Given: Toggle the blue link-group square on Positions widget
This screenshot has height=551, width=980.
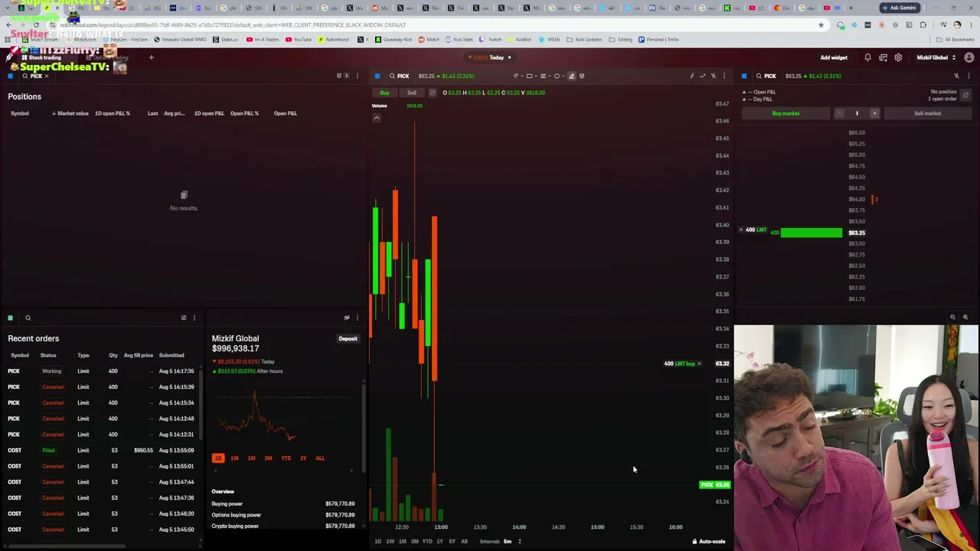Looking at the screenshot, I should click(11, 76).
